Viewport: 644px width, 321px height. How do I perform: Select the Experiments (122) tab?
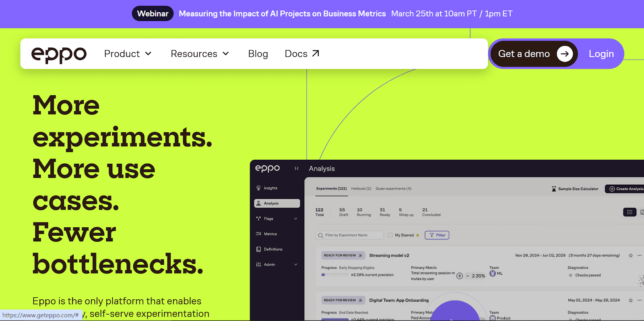[x=331, y=189]
